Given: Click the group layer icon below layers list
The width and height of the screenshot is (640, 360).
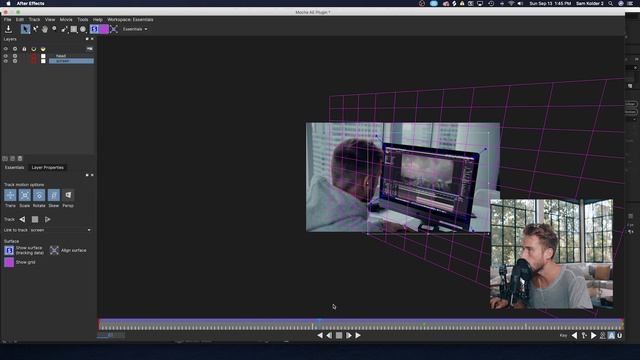Looking at the screenshot, I should click(x=5, y=158).
